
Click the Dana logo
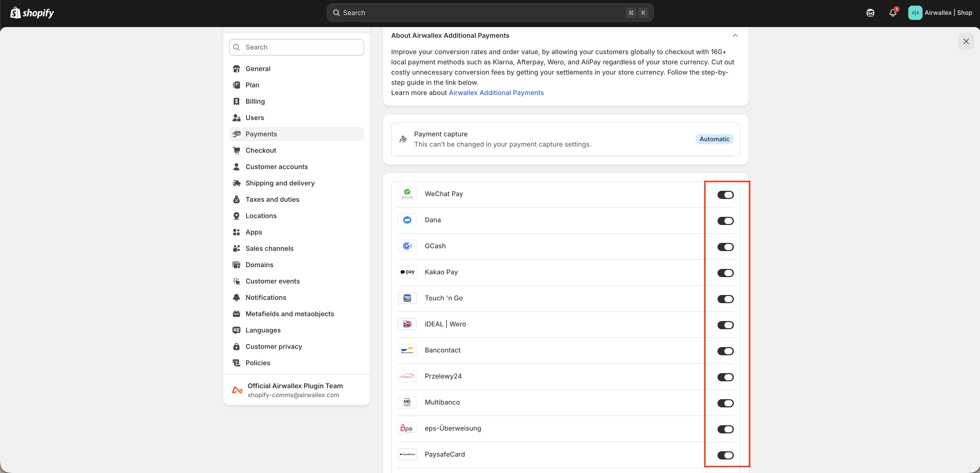click(407, 220)
